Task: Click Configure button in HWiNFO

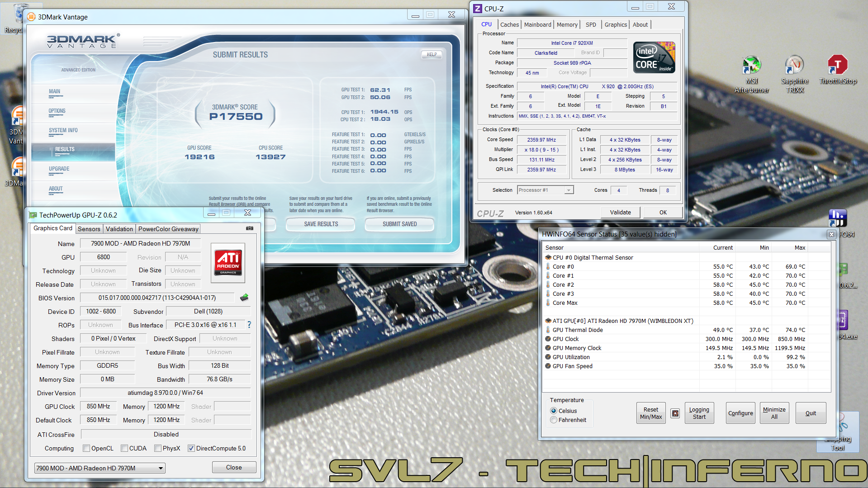Action: click(740, 413)
